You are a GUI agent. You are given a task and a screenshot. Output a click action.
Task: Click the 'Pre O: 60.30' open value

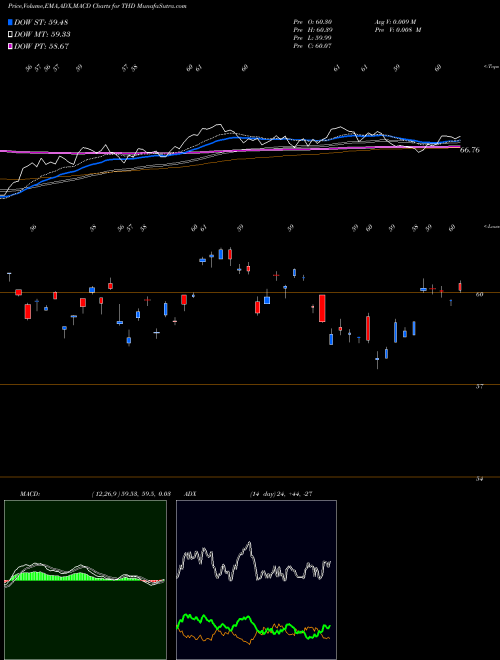[x=312, y=22]
